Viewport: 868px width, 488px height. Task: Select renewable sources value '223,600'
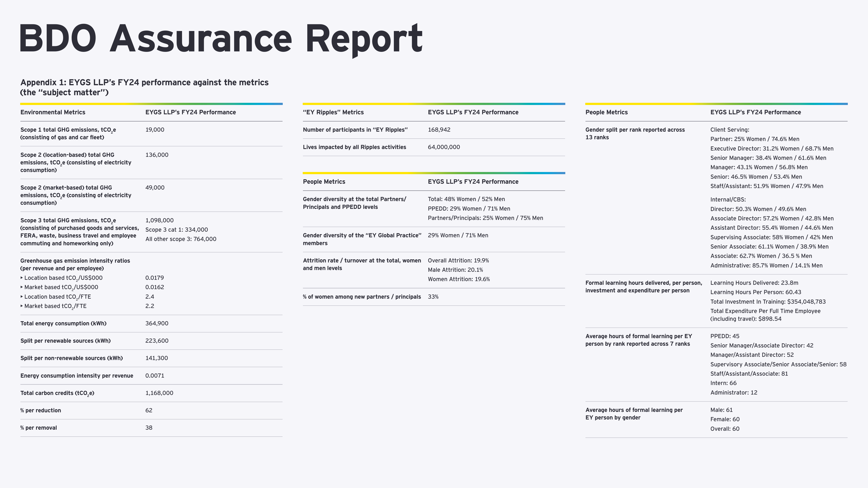click(x=157, y=341)
